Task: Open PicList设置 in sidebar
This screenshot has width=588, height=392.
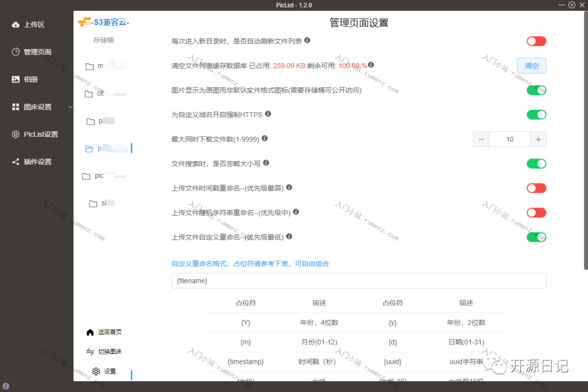Action: (x=41, y=134)
